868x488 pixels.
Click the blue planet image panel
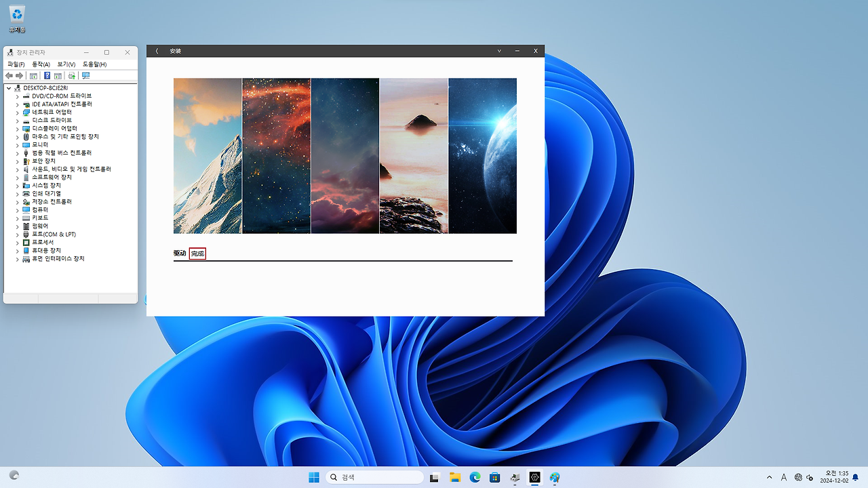click(483, 156)
